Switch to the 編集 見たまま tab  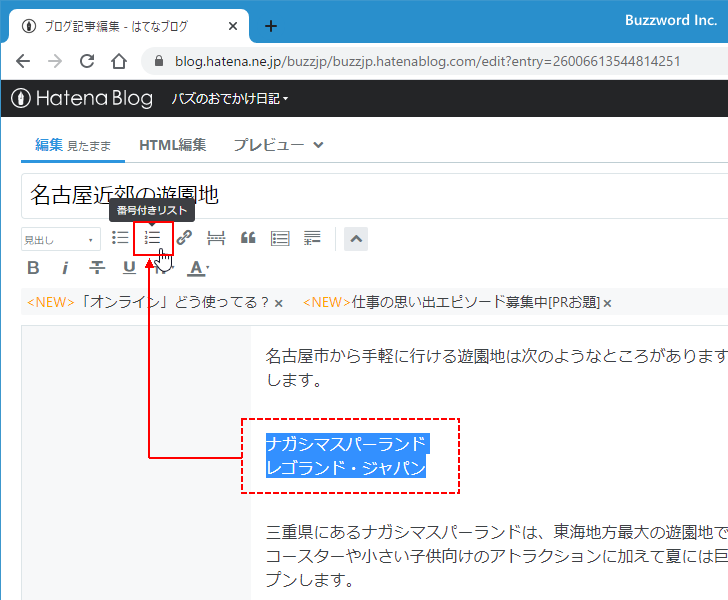click(x=73, y=145)
